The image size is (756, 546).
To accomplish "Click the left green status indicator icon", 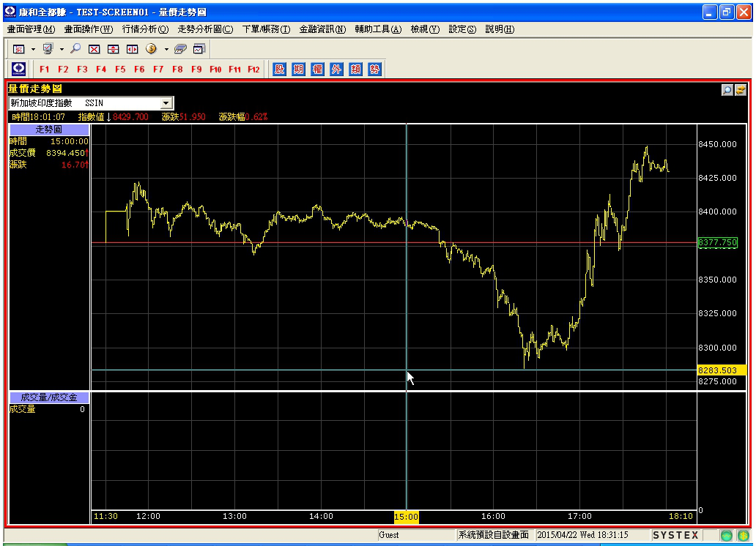I will 726,536.
